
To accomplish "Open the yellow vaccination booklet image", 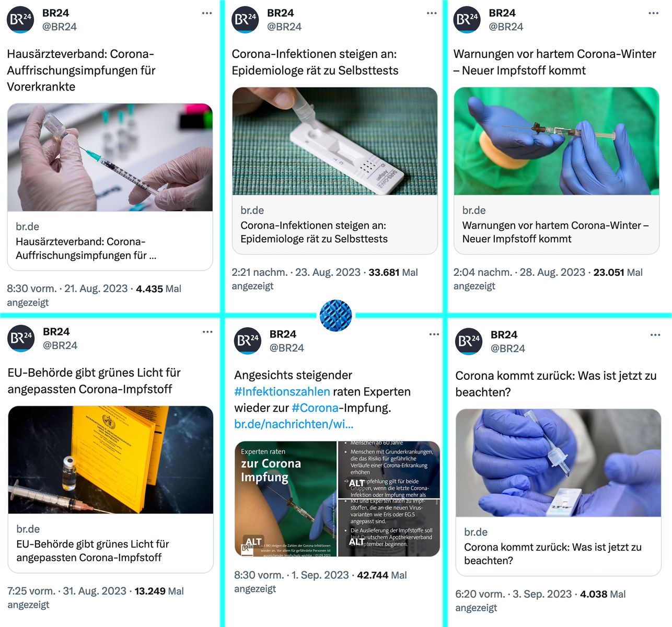I will [x=111, y=460].
